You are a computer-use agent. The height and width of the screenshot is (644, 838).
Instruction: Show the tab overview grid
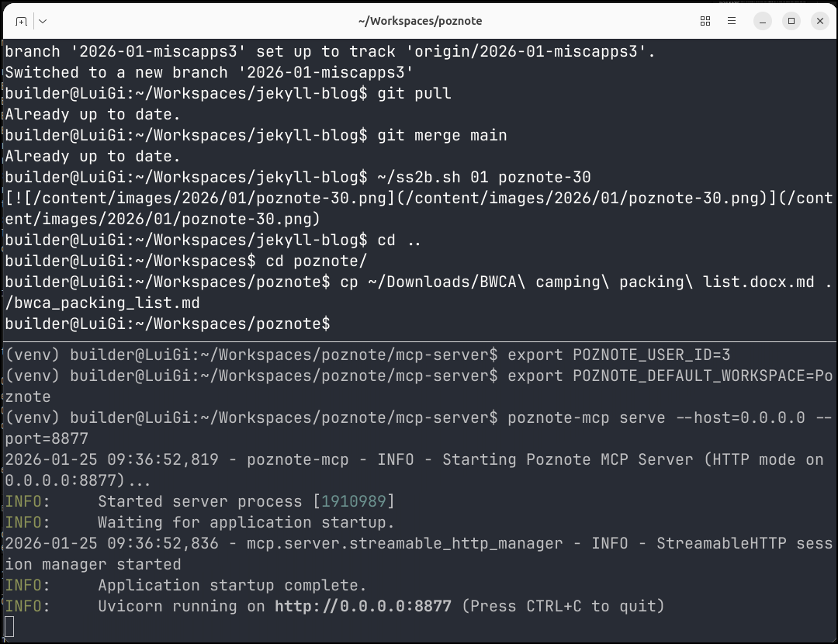pyautogui.click(x=705, y=21)
